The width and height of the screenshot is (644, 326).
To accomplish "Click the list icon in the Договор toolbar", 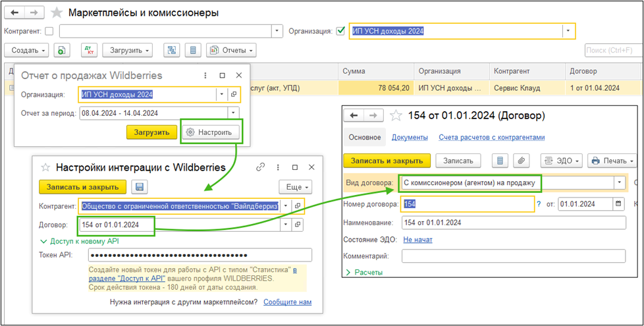I will pyautogui.click(x=500, y=161).
